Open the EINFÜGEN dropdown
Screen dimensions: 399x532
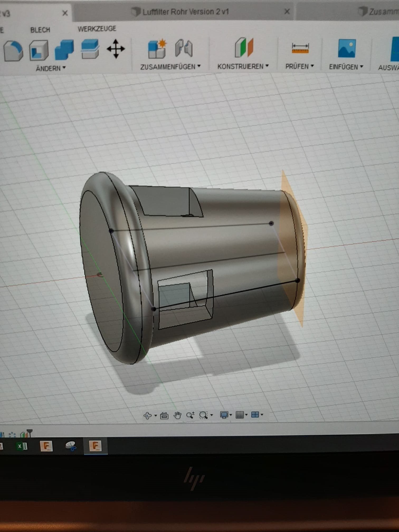346,67
